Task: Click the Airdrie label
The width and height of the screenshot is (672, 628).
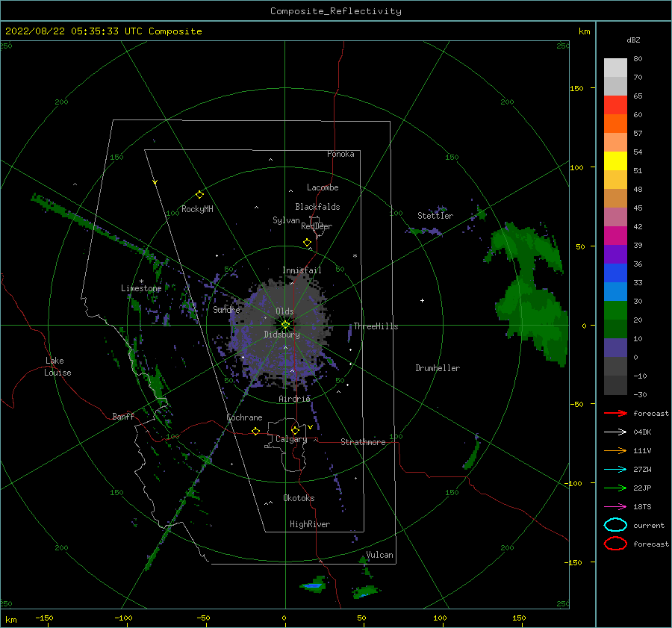Action: [294, 399]
